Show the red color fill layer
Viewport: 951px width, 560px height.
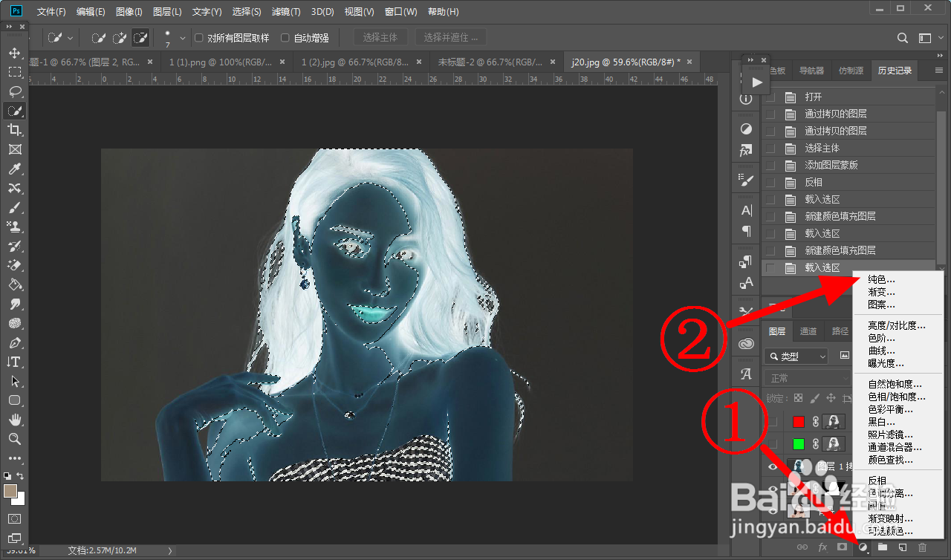[773, 422]
